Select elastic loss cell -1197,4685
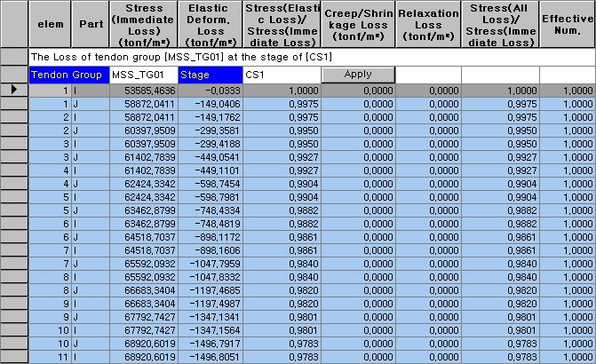Screen dimensions: 596x364 pos(211,290)
